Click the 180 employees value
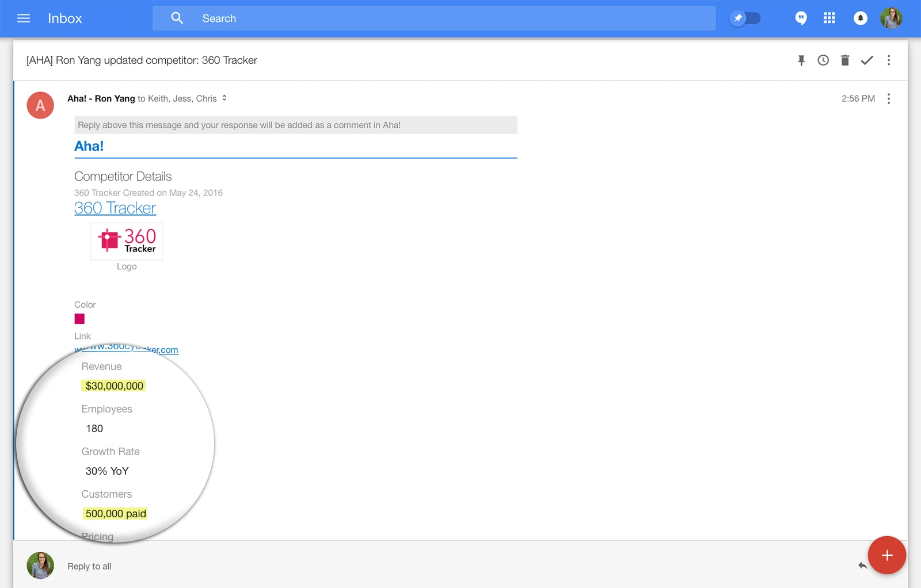Image resolution: width=921 pixels, height=588 pixels. click(x=94, y=429)
